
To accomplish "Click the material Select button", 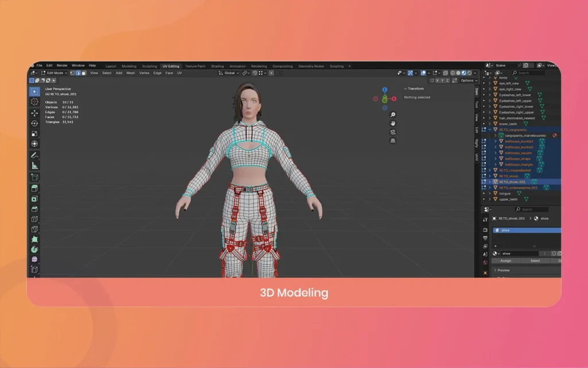I will tap(535, 260).
